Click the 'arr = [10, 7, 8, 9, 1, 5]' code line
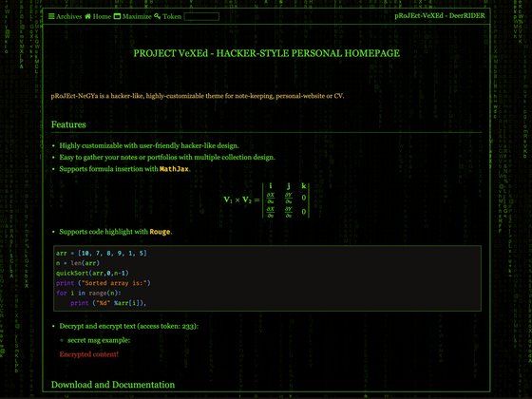This screenshot has width=532, height=399. click(x=102, y=253)
